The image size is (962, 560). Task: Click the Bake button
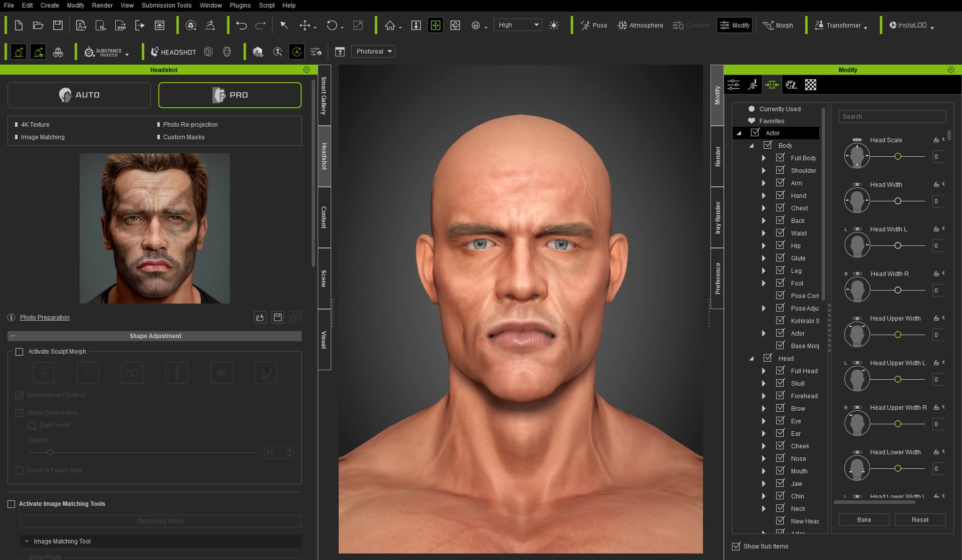[x=864, y=520]
